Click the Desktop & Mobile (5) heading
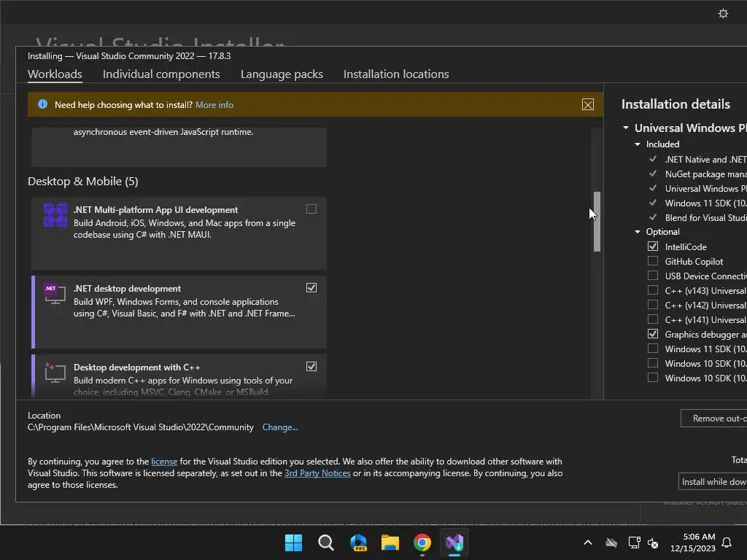 [83, 182]
